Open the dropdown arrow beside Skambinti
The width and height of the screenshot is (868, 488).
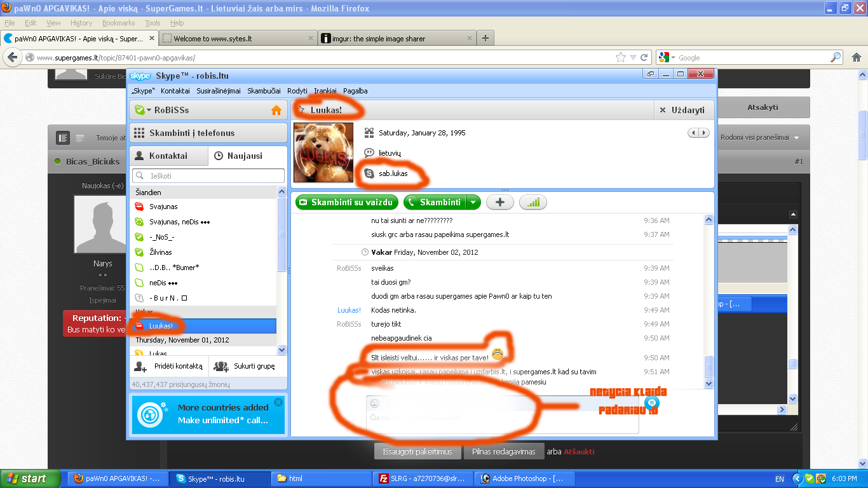473,202
